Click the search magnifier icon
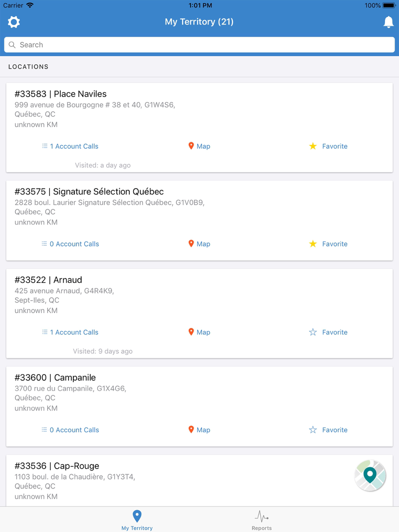 click(12, 45)
